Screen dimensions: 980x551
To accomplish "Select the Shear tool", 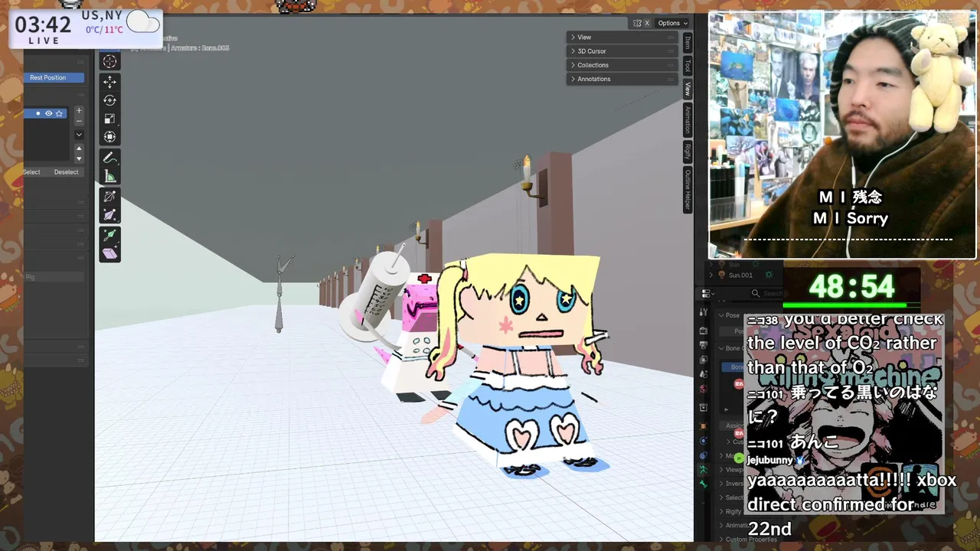I will coord(109,253).
